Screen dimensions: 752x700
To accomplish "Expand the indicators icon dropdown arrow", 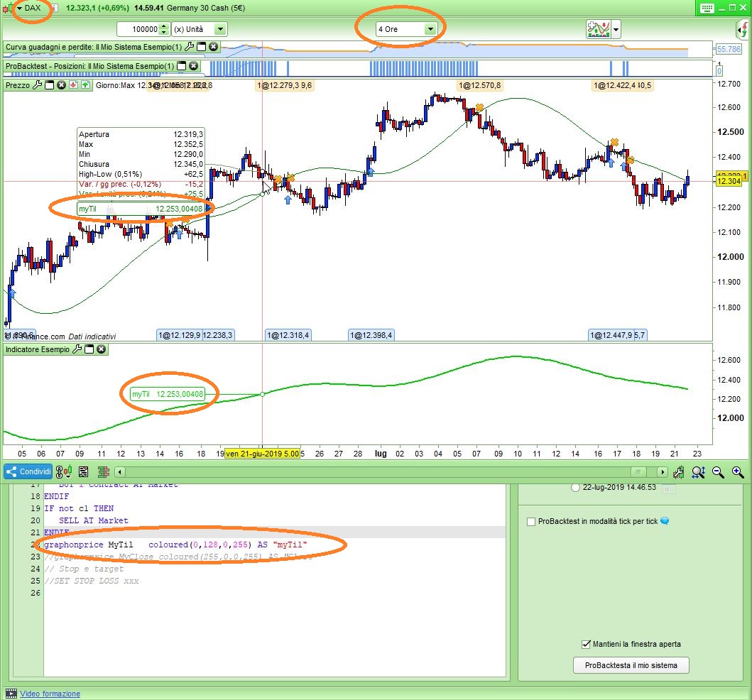I will (x=616, y=29).
